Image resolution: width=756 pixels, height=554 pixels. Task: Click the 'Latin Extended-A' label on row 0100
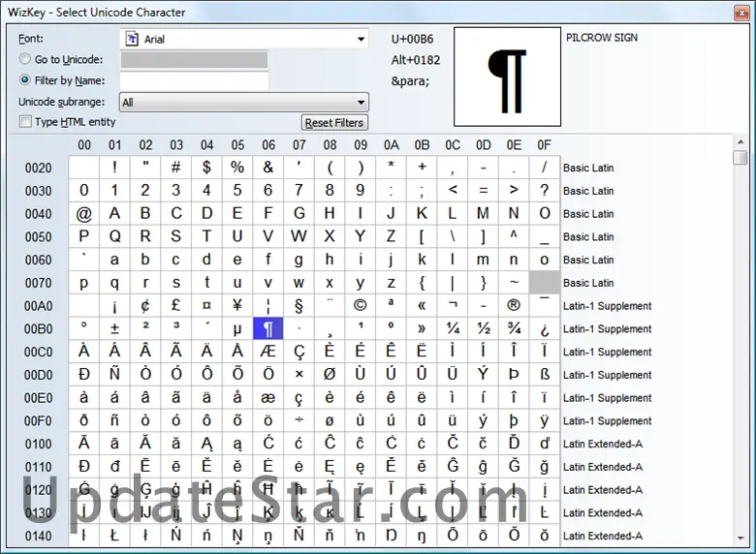603,444
